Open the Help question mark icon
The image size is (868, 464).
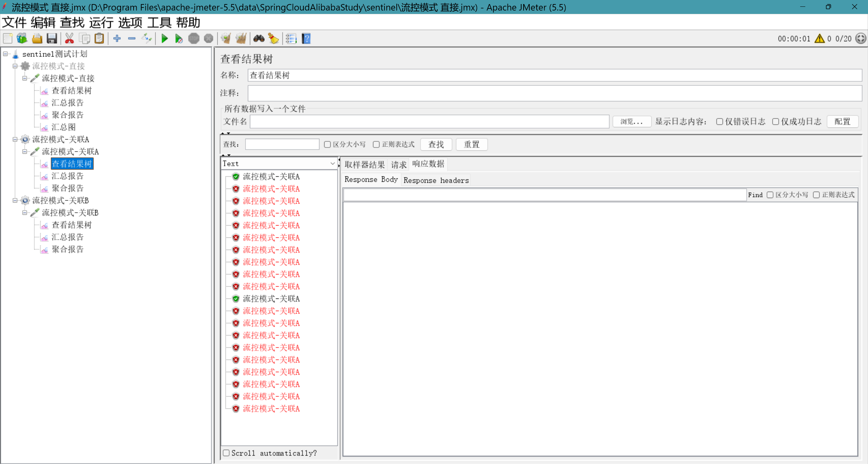pos(306,39)
